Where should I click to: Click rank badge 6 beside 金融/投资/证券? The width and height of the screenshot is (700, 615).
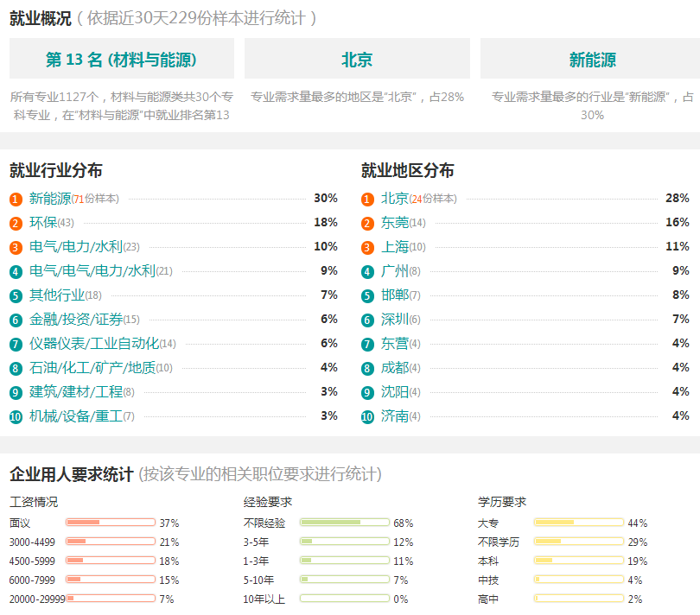click(16, 320)
